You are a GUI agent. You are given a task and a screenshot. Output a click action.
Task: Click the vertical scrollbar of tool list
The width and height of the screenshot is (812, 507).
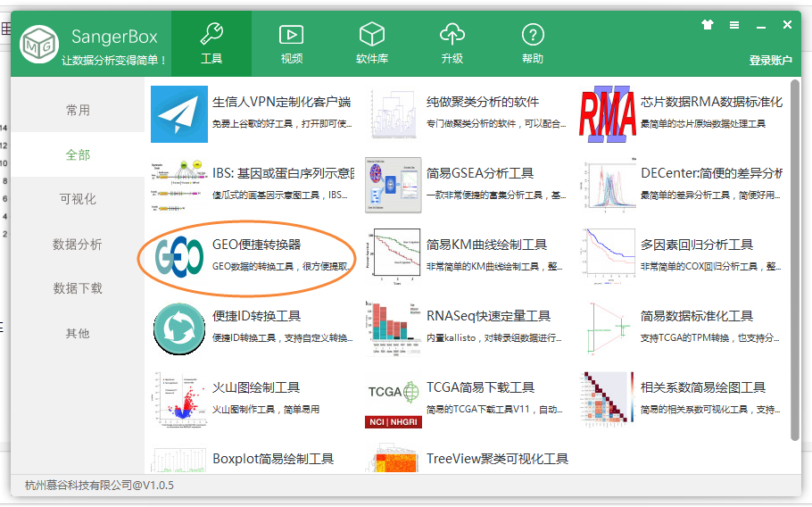tap(794, 268)
